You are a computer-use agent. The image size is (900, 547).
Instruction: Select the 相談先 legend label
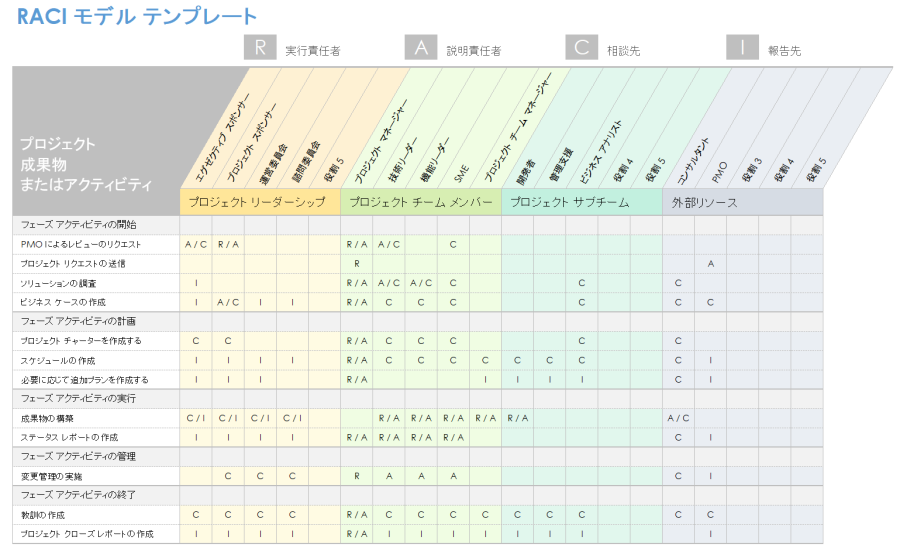(x=623, y=51)
